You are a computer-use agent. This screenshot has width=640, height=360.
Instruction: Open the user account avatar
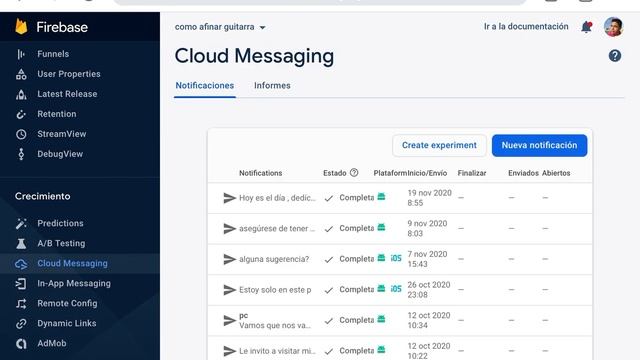point(613,27)
